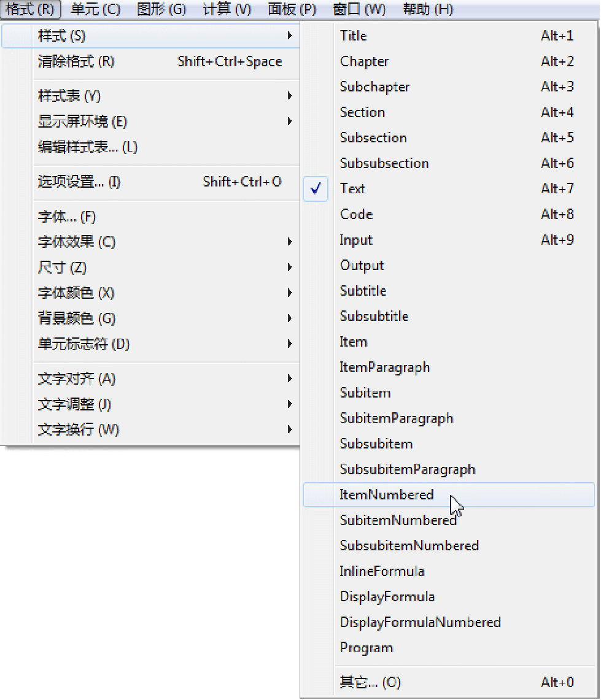Open the 字体... (F) dialog
Image resolution: width=601 pixels, height=700 pixels.
pyautogui.click(x=150, y=217)
